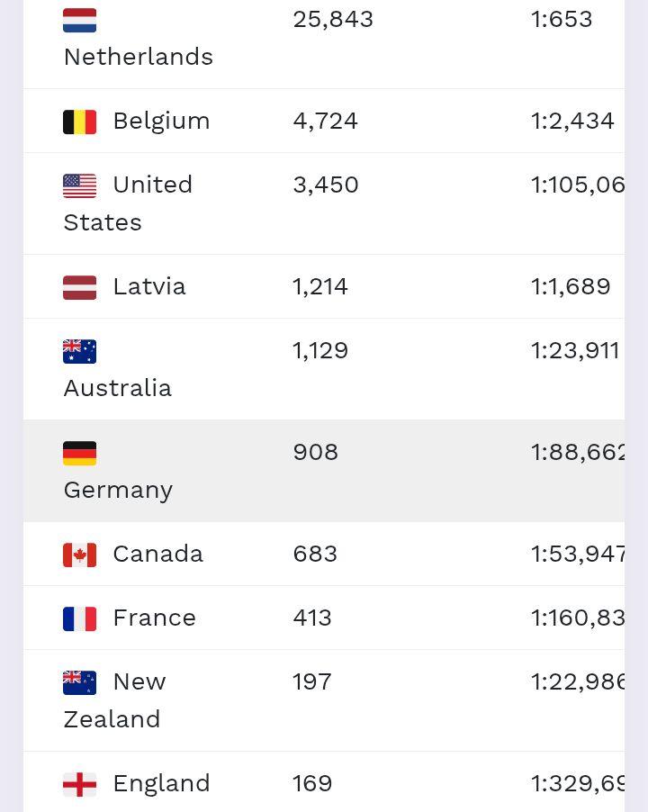Click the France flag icon
The width and height of the screenshot is (648, 812).
80,618
